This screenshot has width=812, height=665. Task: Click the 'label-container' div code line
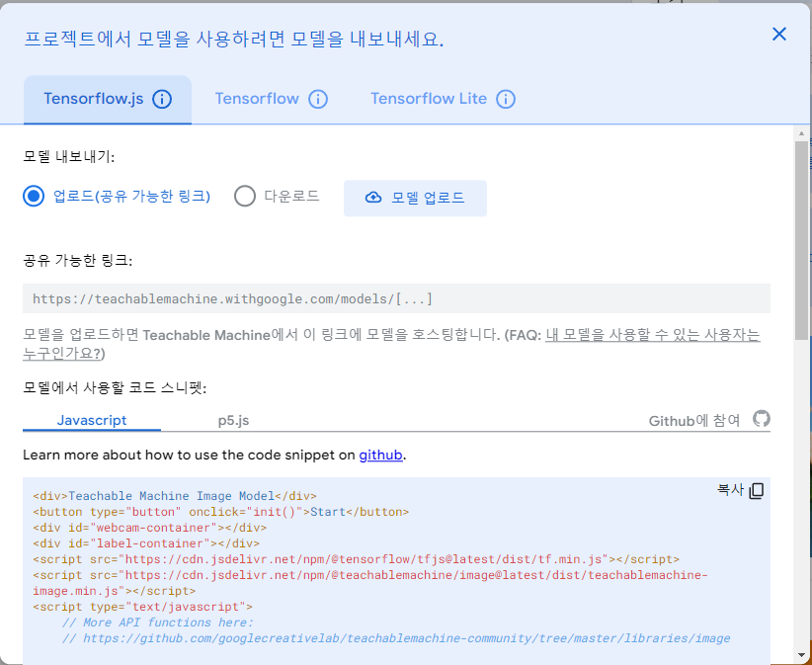pyautogui.click(x=146, y=543)
